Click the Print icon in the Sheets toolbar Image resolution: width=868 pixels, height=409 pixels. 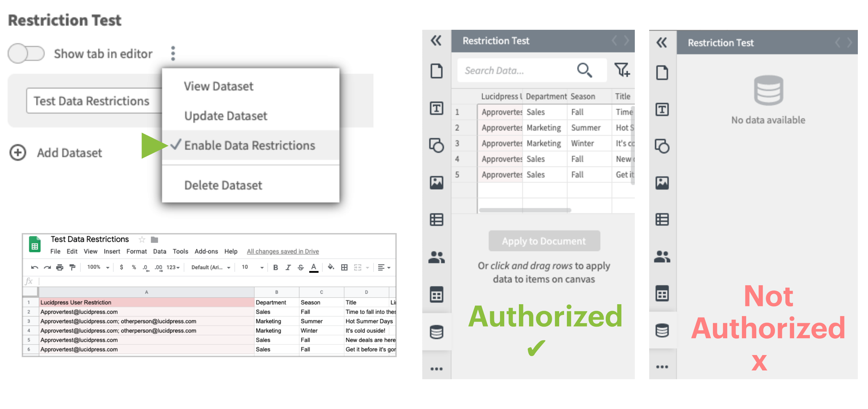click(60, 267)
